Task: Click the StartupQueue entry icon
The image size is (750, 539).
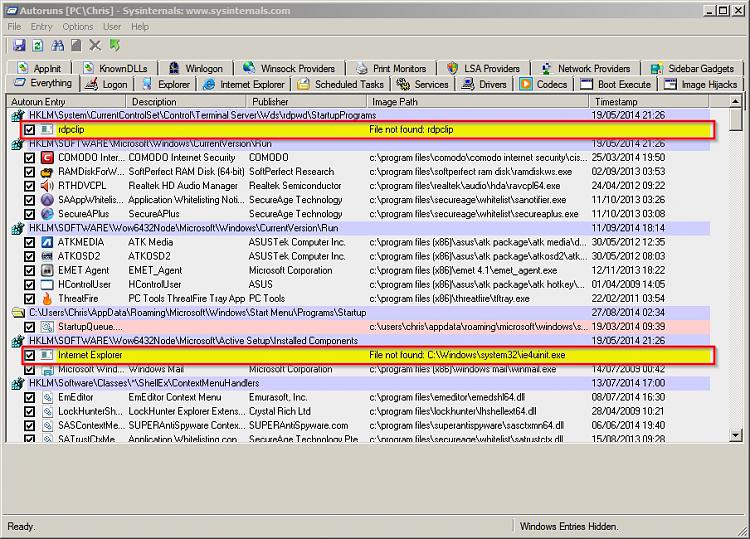Action: click(47, 327)
